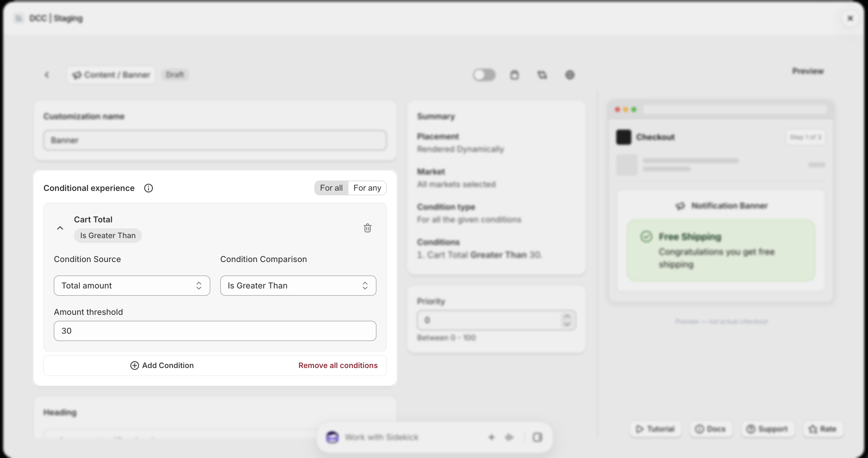Click the Preview heading label
The image size is (868, 458).
(x=808, y=71)
